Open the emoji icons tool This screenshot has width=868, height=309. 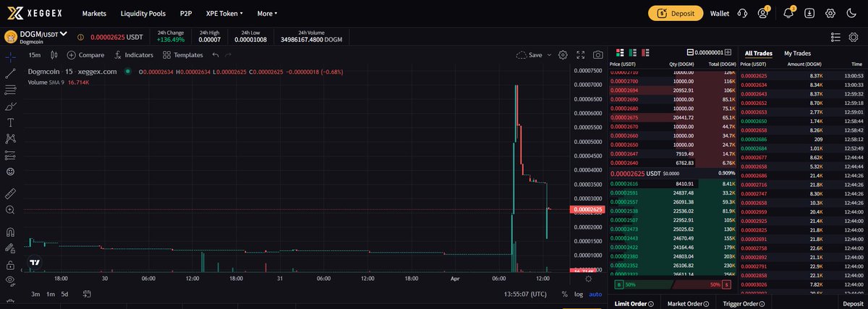point(10,172)
